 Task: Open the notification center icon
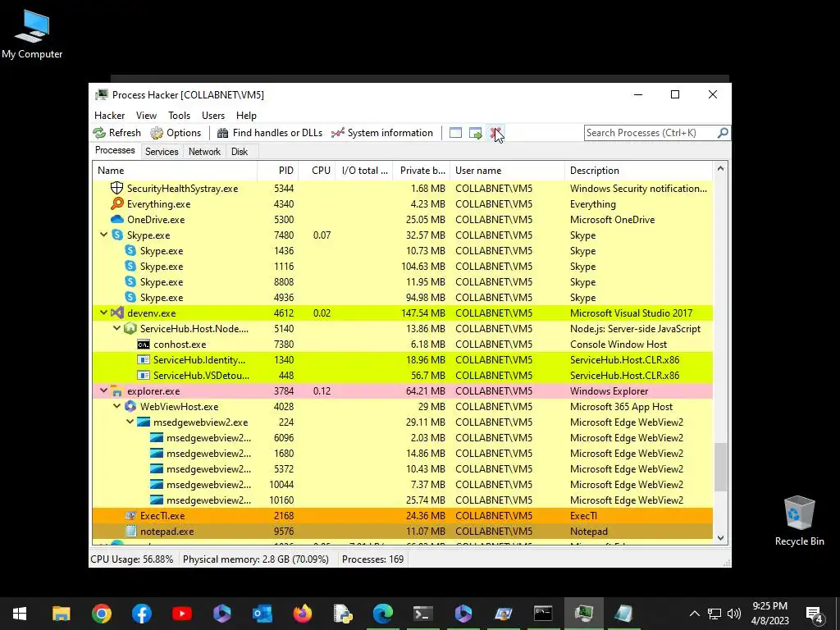click(x=815, y=614)
